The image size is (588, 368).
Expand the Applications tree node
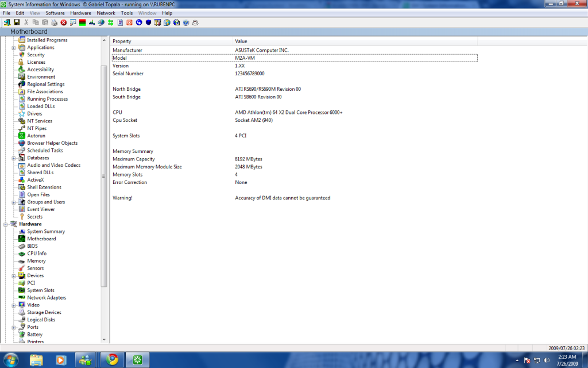(14, 48)
